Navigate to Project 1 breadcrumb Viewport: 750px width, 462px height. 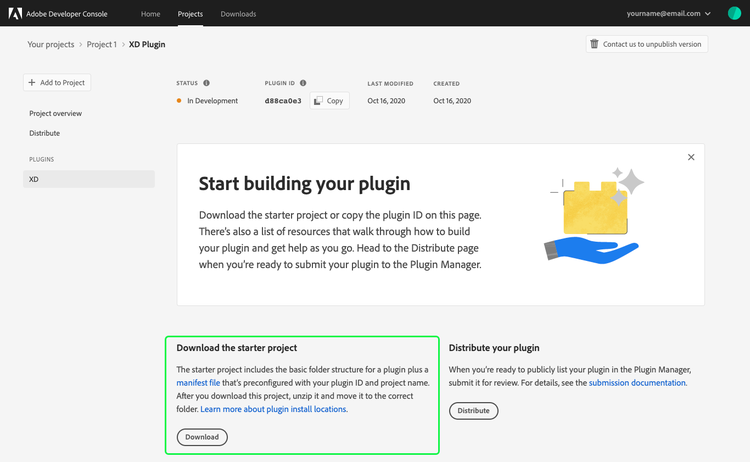pos(101,45)
